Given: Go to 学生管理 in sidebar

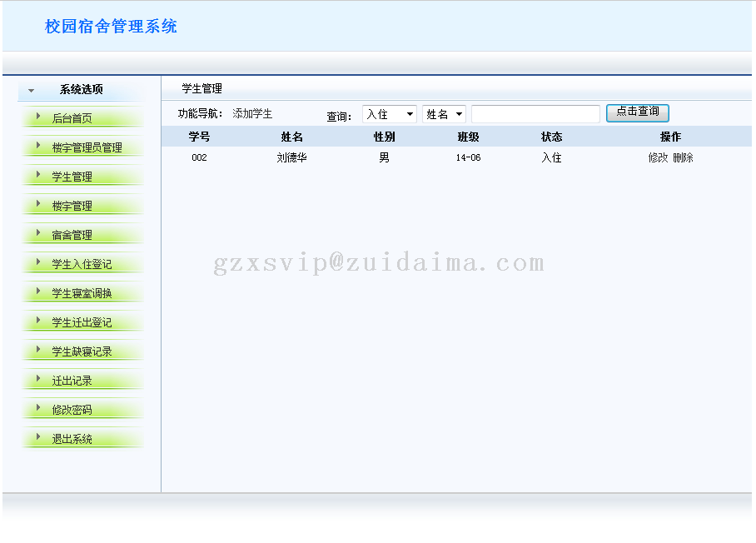Looking at the screenshot, I should (72, 177).
